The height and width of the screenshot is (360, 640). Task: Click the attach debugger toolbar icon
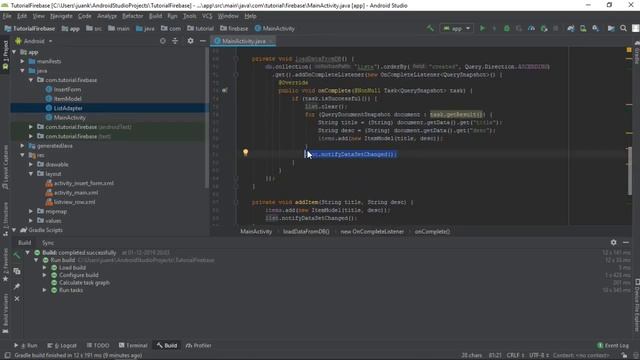pyautogui.click(x=544, y=28)
